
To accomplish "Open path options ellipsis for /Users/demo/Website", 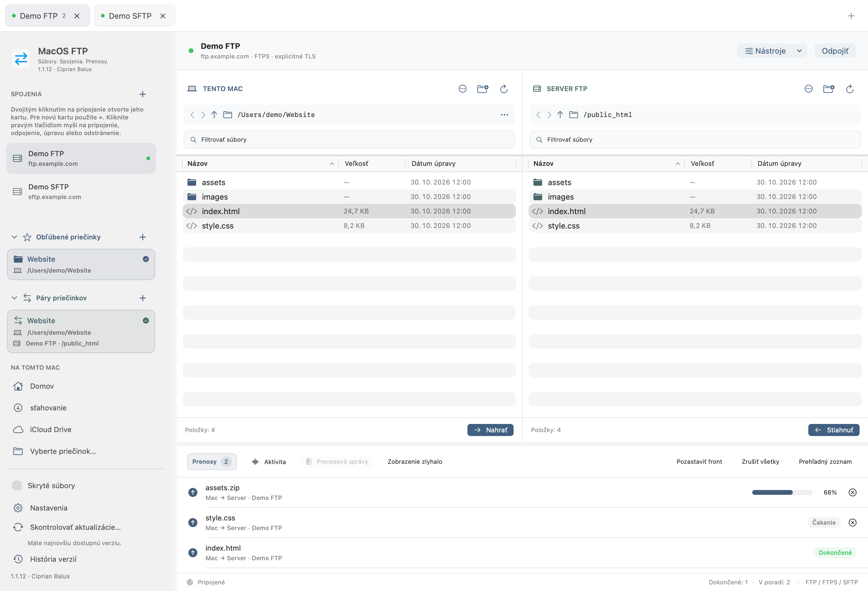I will pyautogui.click(x=504, y=115).
